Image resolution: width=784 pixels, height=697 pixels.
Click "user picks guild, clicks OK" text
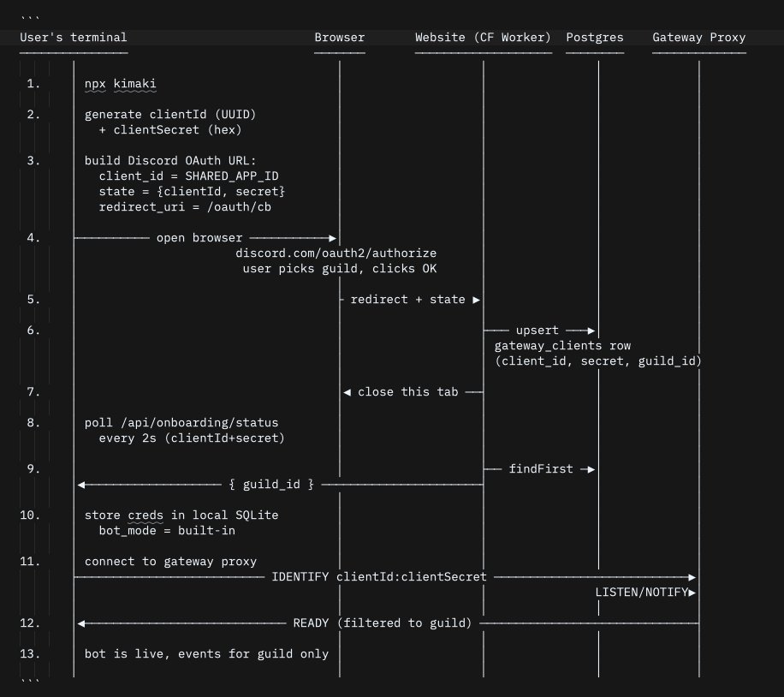[x=340, y=269]
